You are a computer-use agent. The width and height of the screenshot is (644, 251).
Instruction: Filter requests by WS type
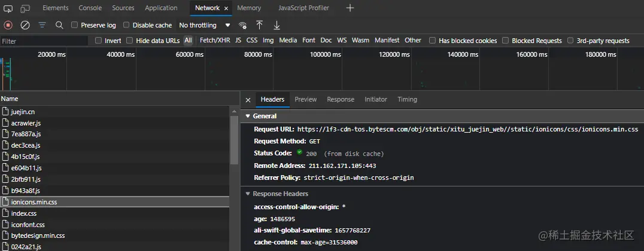[342, 40]
